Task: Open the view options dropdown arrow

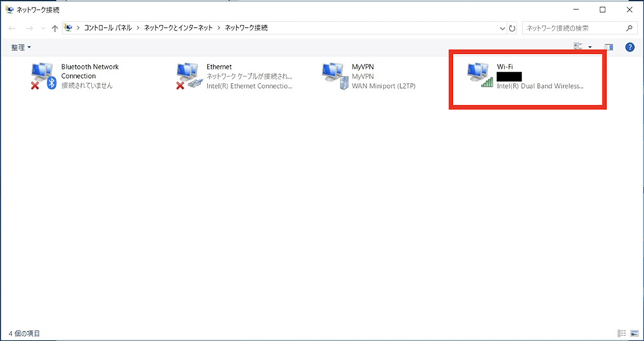Action: (590, 47)
